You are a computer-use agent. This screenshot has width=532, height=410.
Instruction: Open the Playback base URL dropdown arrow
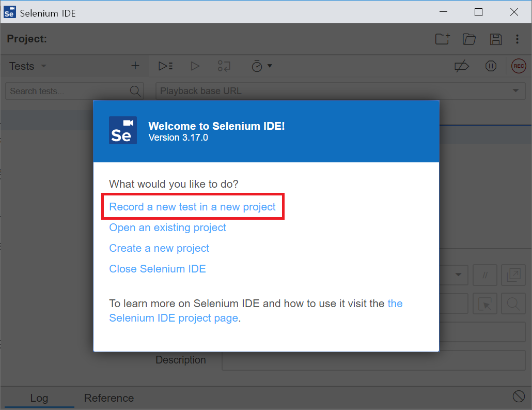515,91
